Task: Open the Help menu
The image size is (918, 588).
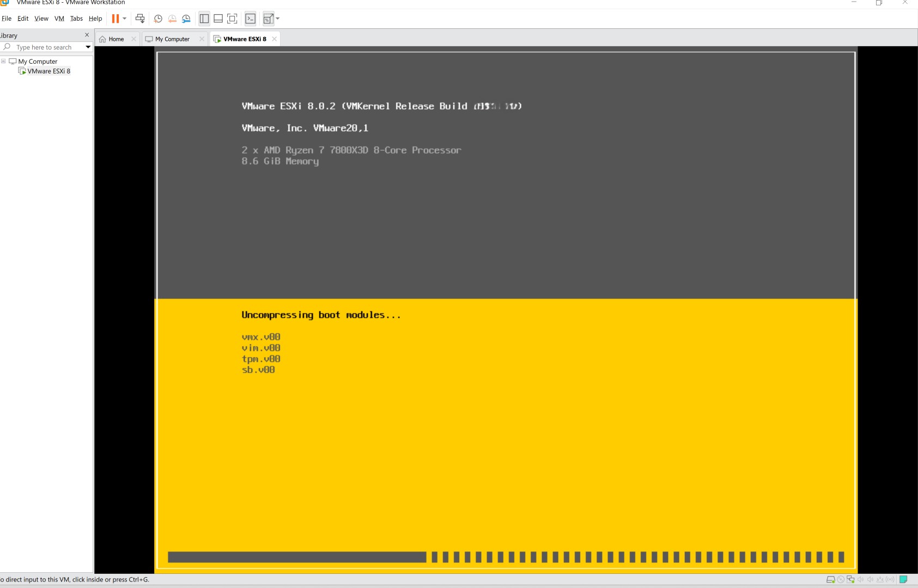Action: coord(95,19)
